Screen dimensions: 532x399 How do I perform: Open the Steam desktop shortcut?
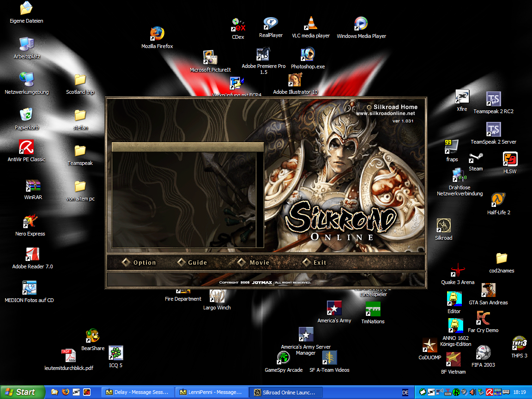(x=476, y=158)
